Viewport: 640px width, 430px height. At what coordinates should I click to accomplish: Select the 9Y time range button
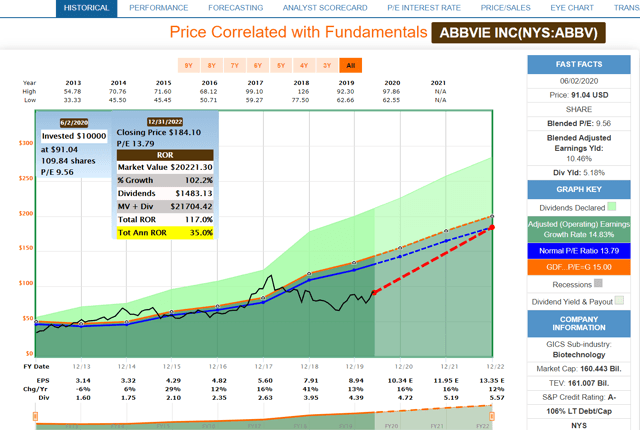(189, 65)
